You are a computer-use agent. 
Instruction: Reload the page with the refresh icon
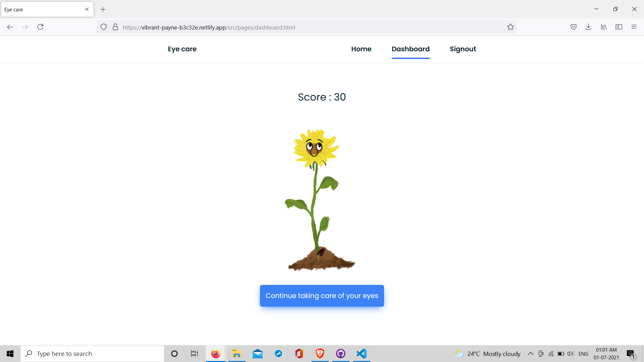[40, 27]
